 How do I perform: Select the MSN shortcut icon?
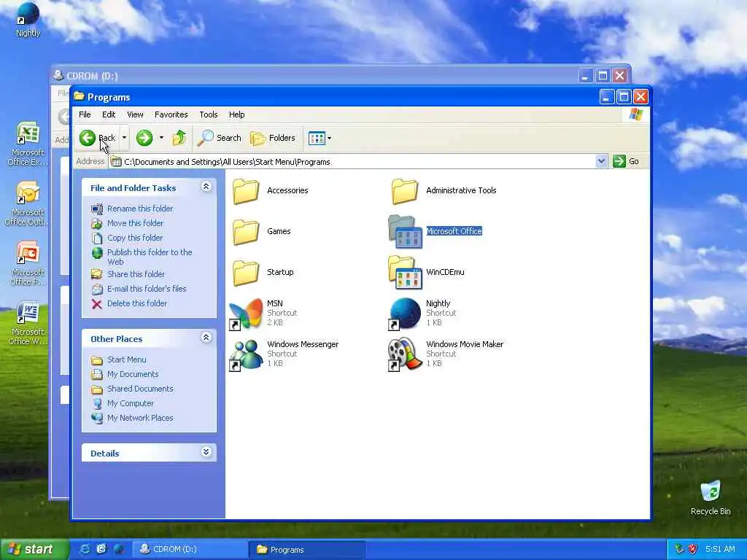click(246, 314)
